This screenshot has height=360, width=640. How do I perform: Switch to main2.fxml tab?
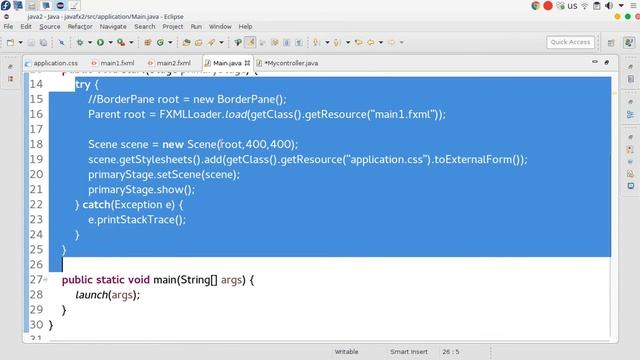[x=174, y=63]
